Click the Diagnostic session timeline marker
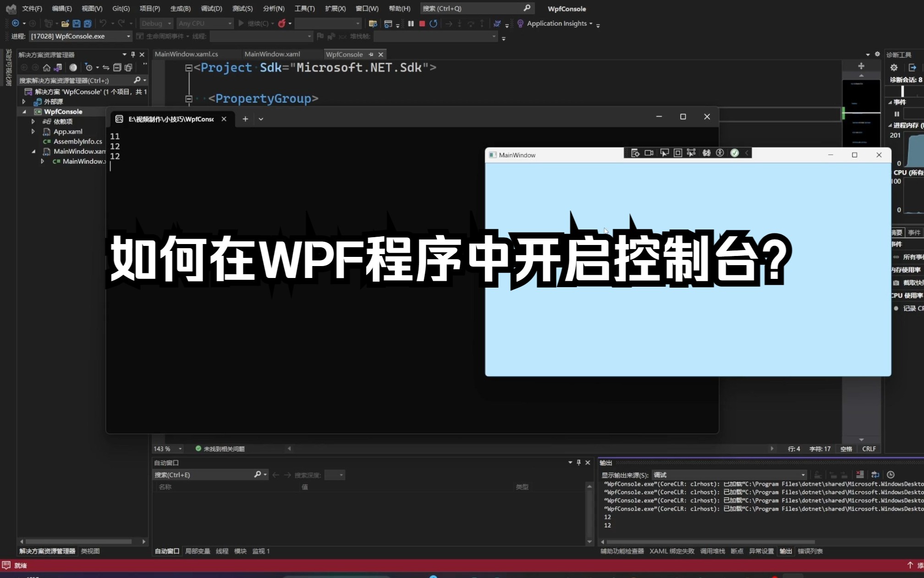 click(902, 91)
